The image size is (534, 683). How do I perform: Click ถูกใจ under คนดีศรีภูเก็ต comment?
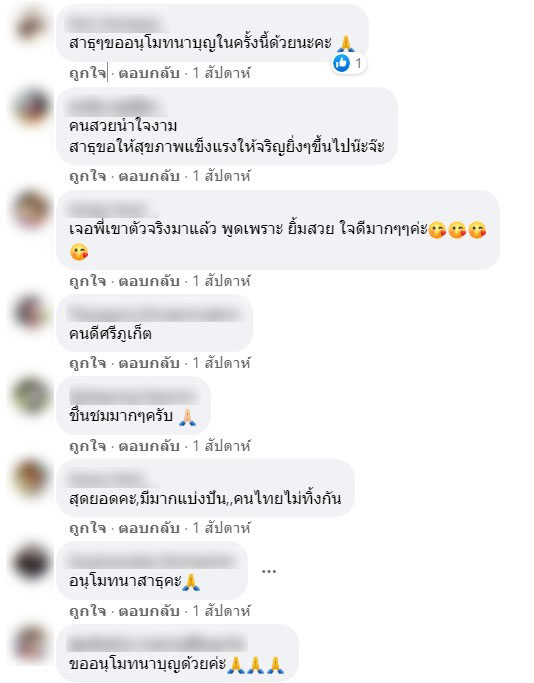coord(88,362)
